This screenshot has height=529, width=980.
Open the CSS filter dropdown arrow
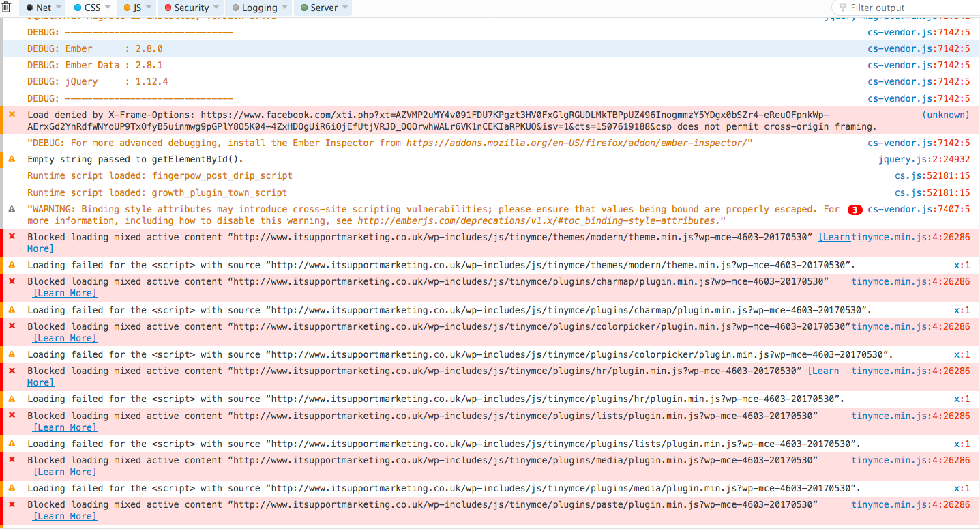(108, 8)
